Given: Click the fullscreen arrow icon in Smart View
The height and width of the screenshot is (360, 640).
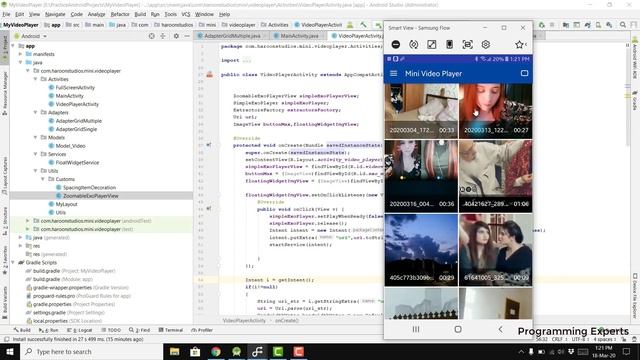Looking at the screenshot, I should coord(431,44).
